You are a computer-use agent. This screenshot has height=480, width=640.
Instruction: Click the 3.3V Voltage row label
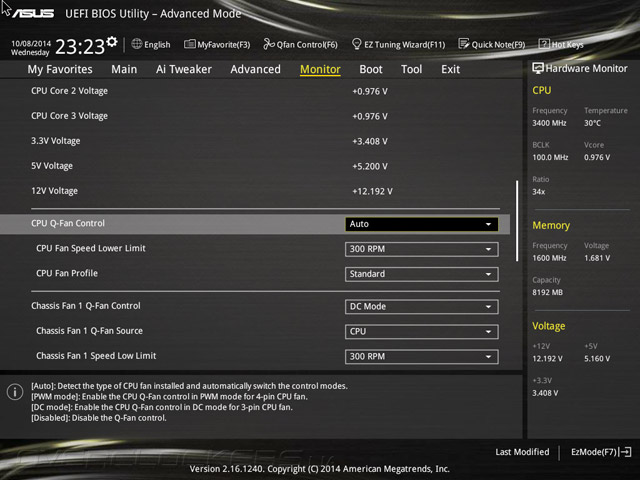click(x=56, y=141)
